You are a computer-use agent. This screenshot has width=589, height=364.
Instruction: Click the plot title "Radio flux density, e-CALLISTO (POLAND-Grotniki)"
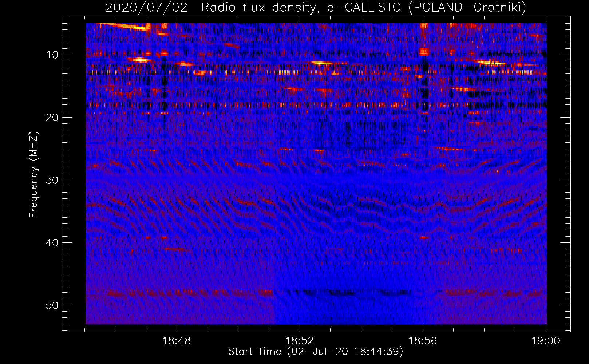[x=363, y=7]
